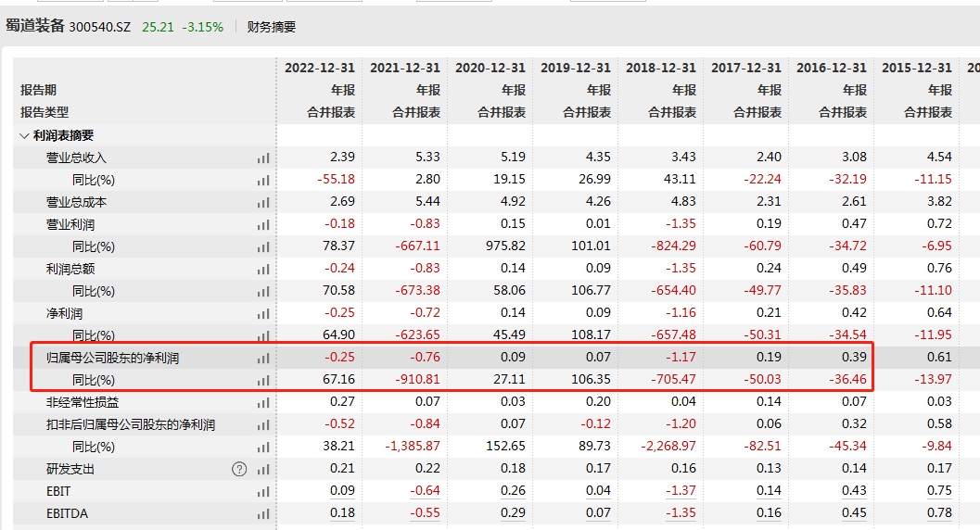Image resolution: width=980 pixels, height=530 pixels.
Task: Open the 财务摘要 tab
Action: click(272, 27)
